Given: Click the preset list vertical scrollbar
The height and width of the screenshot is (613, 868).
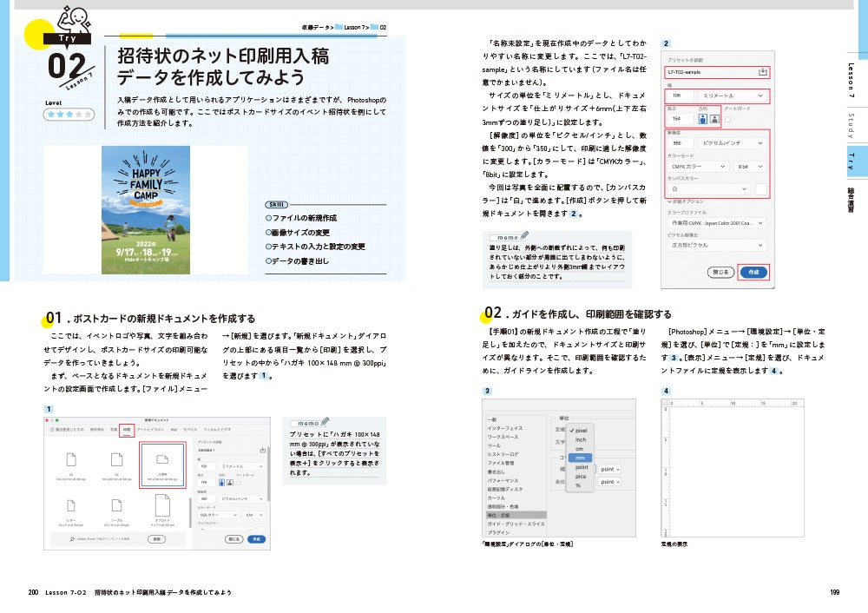Looking at the screenshot, I should pos(190,513).
